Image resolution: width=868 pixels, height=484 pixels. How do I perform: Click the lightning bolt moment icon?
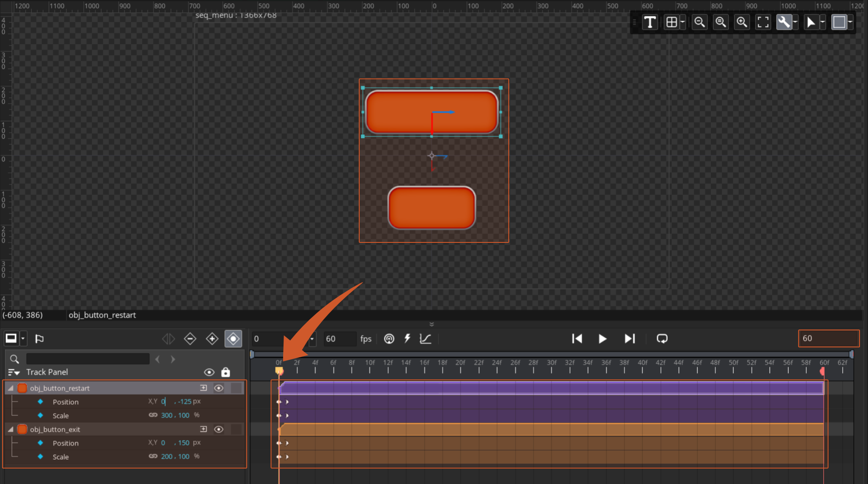pos(407,339)
